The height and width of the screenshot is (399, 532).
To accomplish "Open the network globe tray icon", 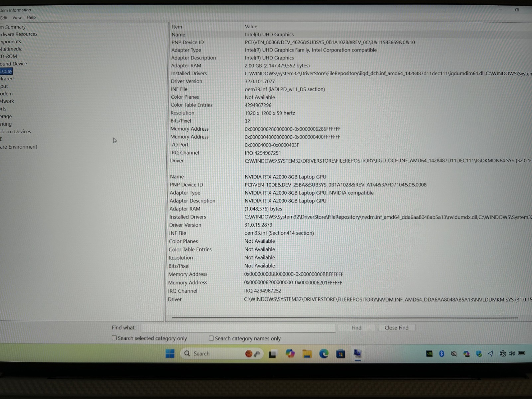I will [503, 353].
